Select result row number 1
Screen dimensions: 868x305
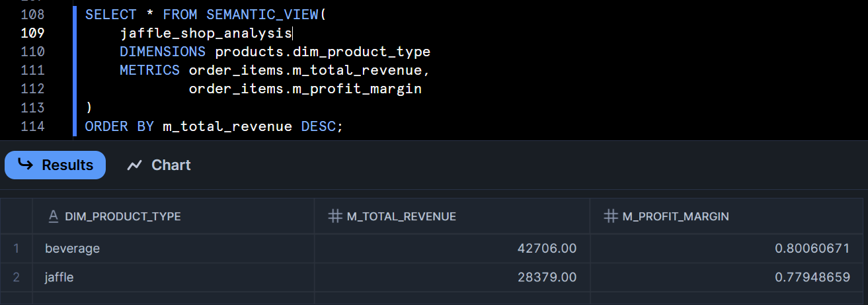pos(17,248)
